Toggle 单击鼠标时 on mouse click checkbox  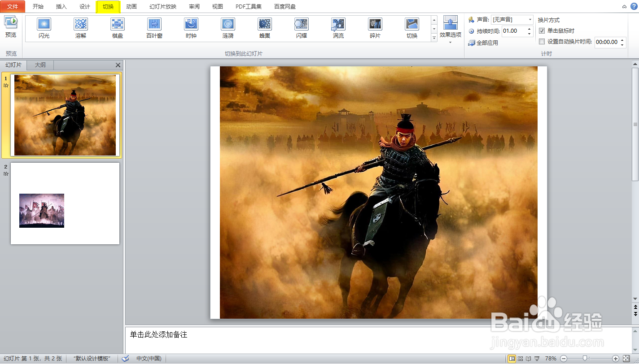(542, 31)
